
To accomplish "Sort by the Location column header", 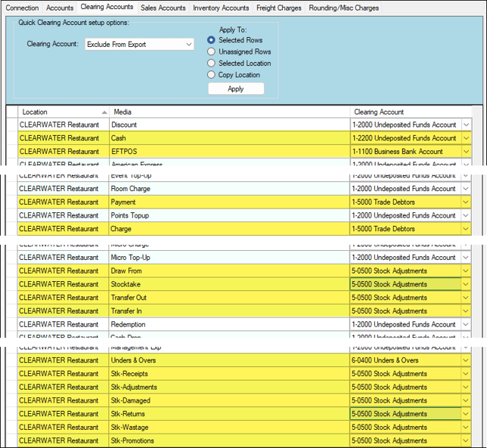I will (63, 112).
